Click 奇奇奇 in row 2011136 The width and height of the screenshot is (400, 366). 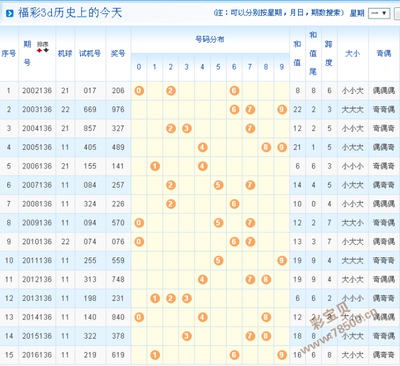point(384,260)
